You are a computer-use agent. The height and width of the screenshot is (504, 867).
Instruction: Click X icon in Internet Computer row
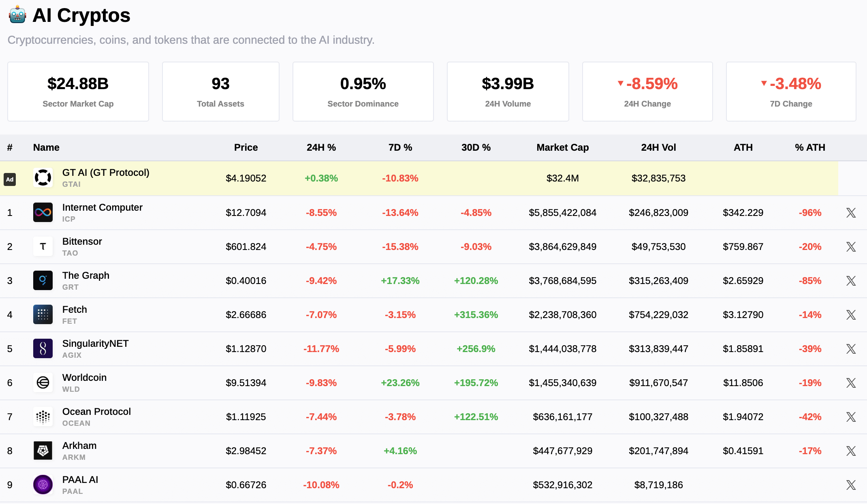pos(851,213)
